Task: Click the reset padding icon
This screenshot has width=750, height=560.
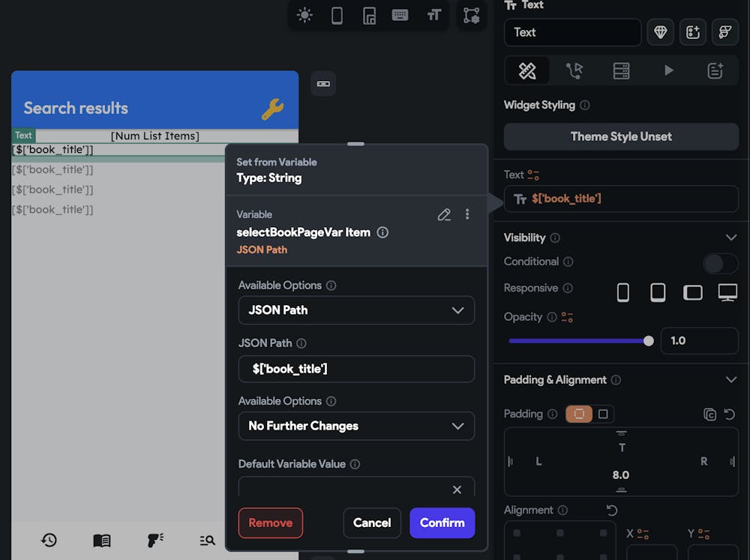Action: pyautogui.click(x=730, y=414)
